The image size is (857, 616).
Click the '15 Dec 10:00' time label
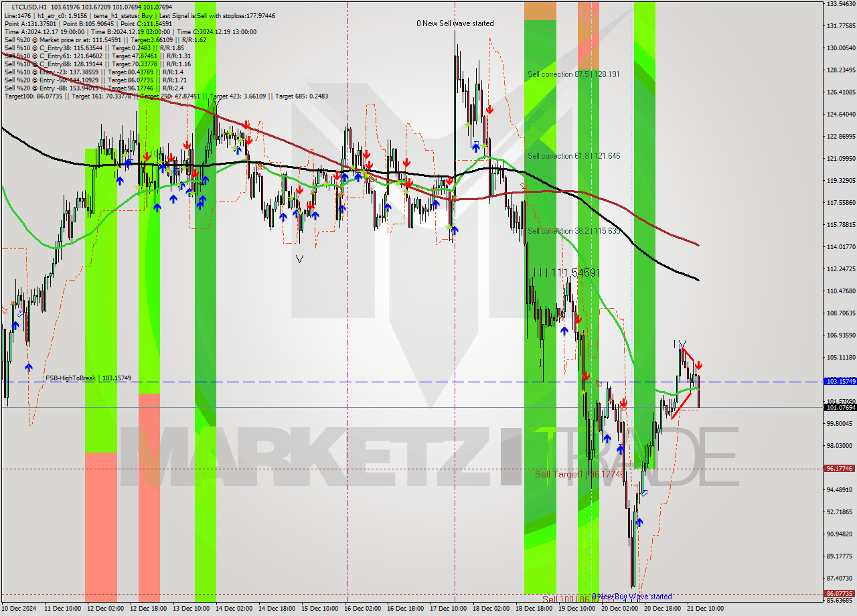320,609
